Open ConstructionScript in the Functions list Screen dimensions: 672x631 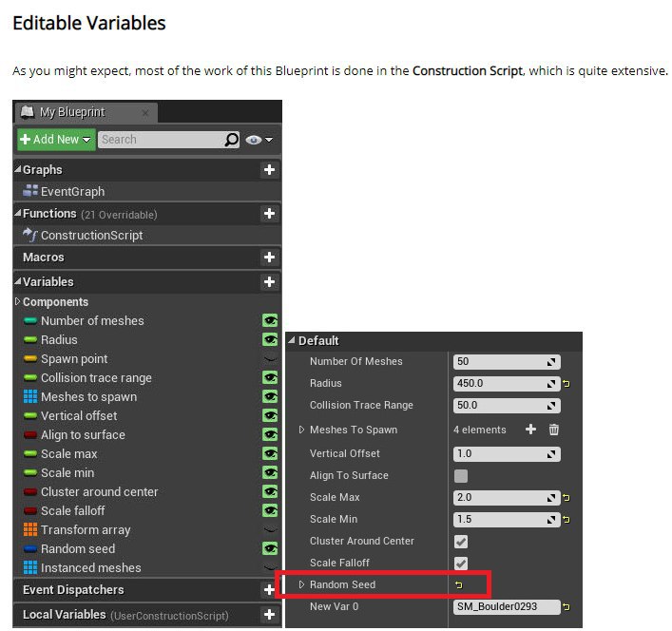91,236
